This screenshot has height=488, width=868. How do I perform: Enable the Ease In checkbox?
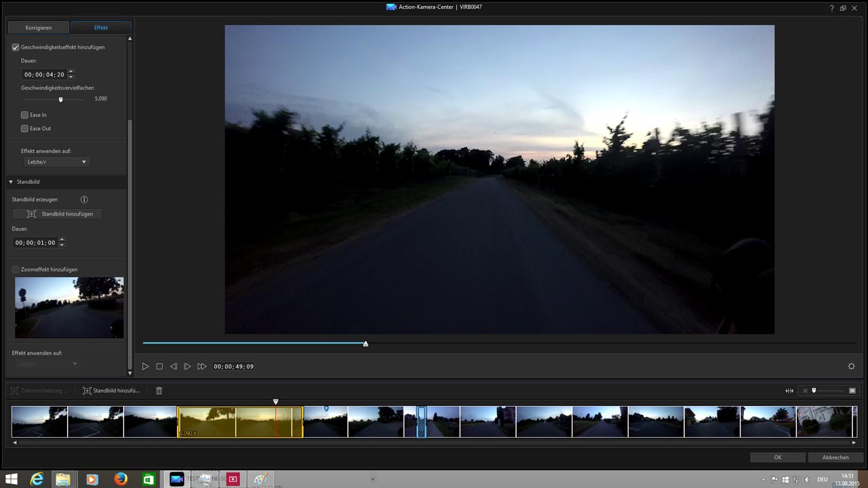pos(25,115)
